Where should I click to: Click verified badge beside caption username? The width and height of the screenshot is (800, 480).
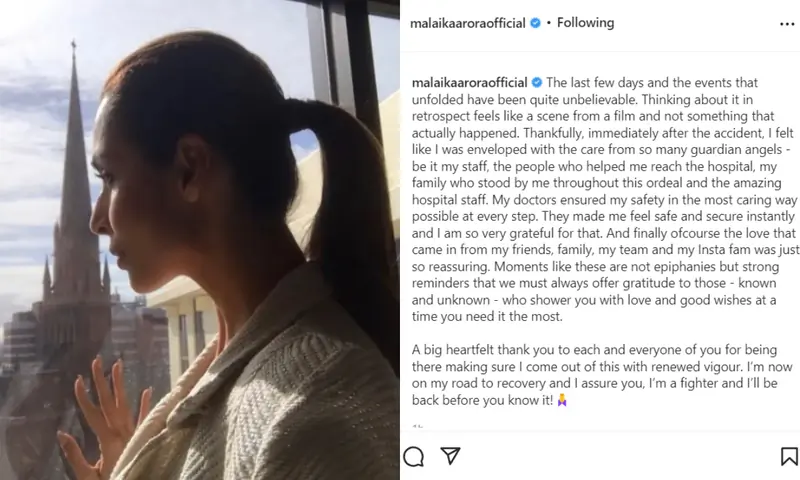pos(537,82)
